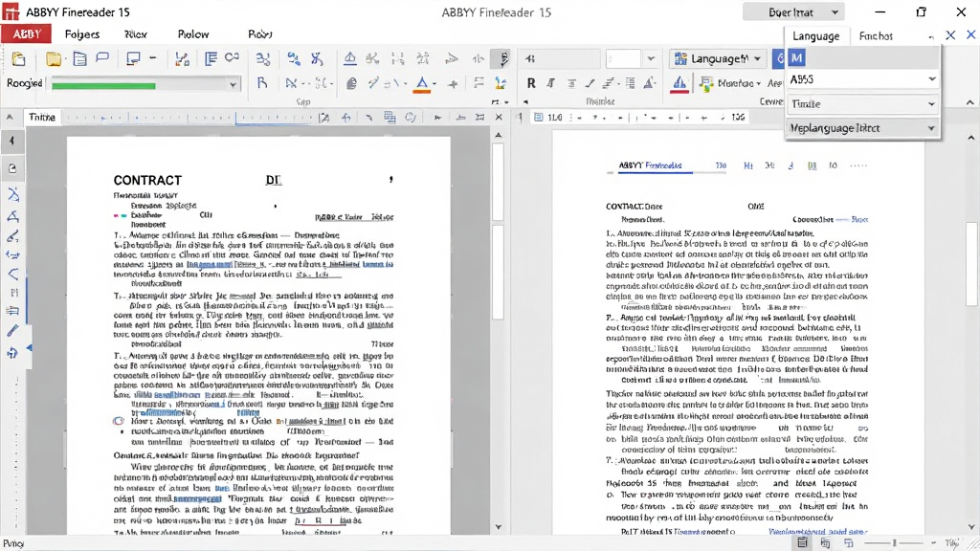Screen dimensions: 980x551
Task: Click the Tnitte tab label
Action: coord(42,117)
